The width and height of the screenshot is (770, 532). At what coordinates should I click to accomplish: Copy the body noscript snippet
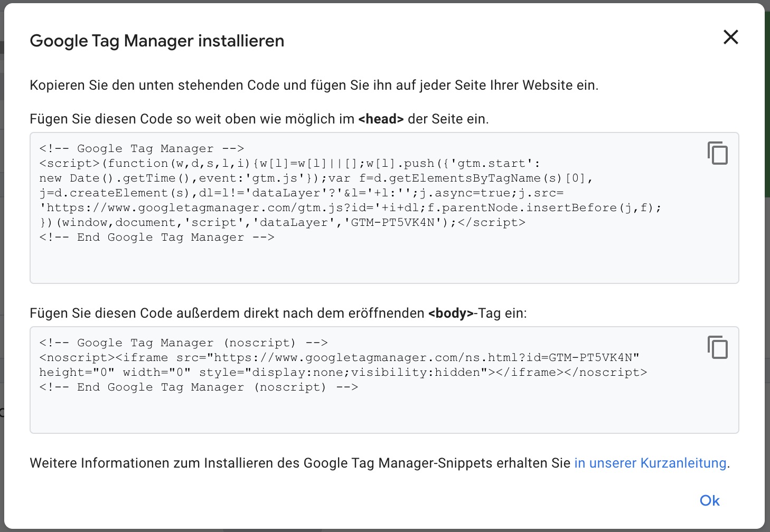click(x=718, y=347)
